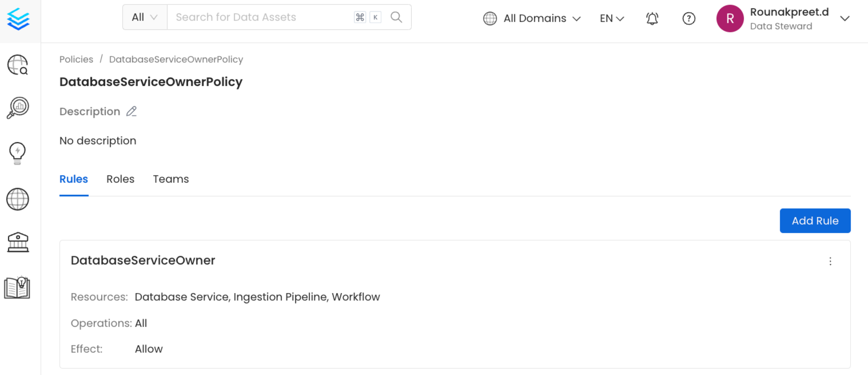
Task: Select the Govern bank sidebar icon
Action: coord(17,243)
